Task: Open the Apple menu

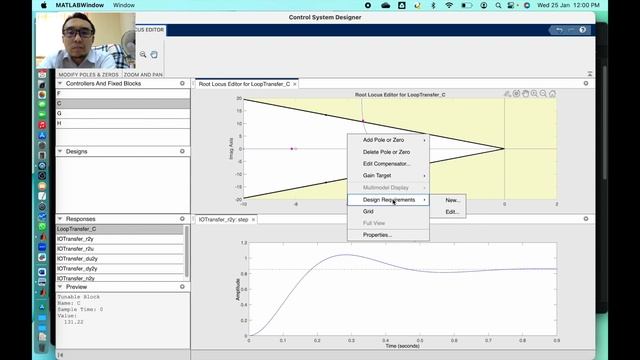Action: coord(44,5)
